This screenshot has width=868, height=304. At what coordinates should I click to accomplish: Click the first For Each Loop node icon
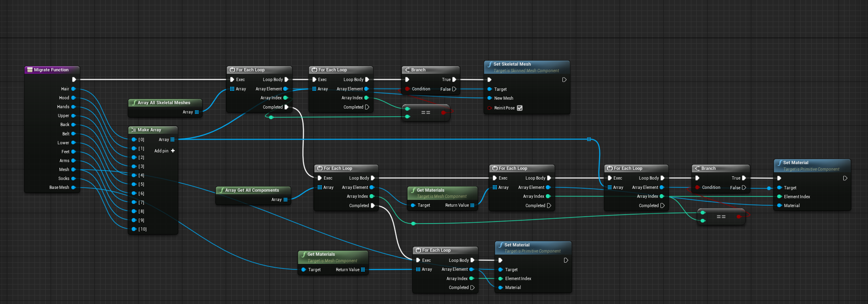232,70
